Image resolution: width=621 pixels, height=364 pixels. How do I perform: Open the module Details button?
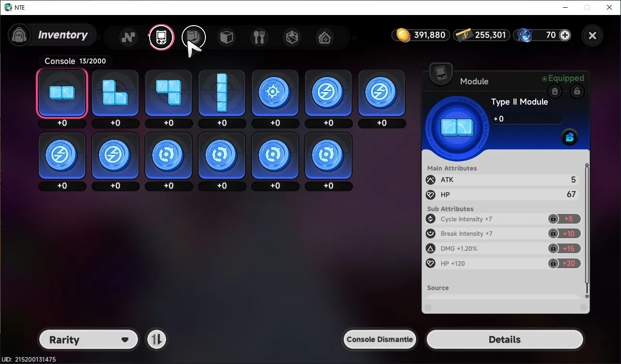tap(504, 339)
